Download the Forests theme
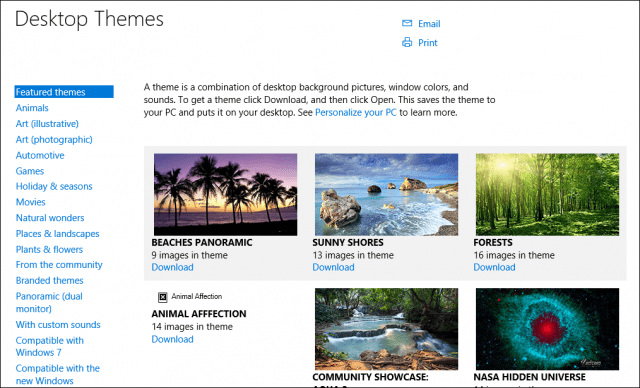Screen dimensions: 640x388 (x=494, y=267)
